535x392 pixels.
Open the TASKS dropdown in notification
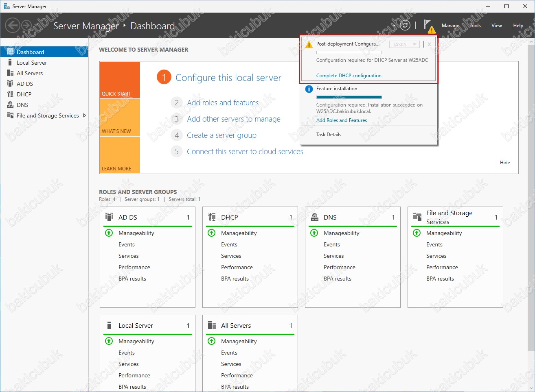coord(404,44)
